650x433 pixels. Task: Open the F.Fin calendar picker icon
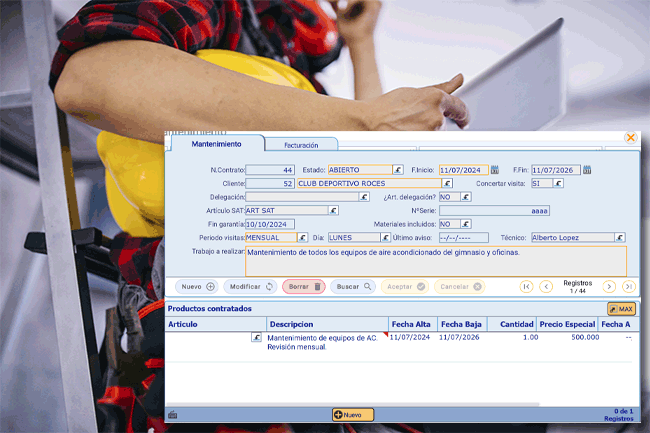[587, 170]
